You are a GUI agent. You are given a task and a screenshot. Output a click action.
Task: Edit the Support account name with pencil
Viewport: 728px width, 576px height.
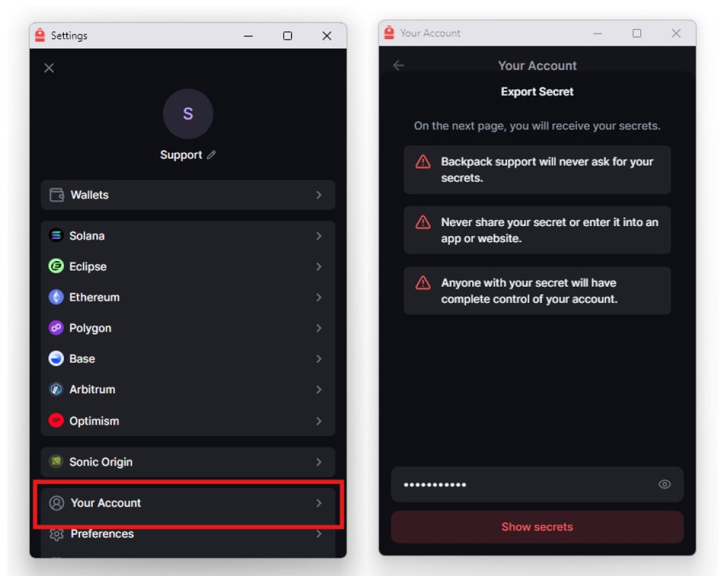pyautogui.click(x=211, y=154)
